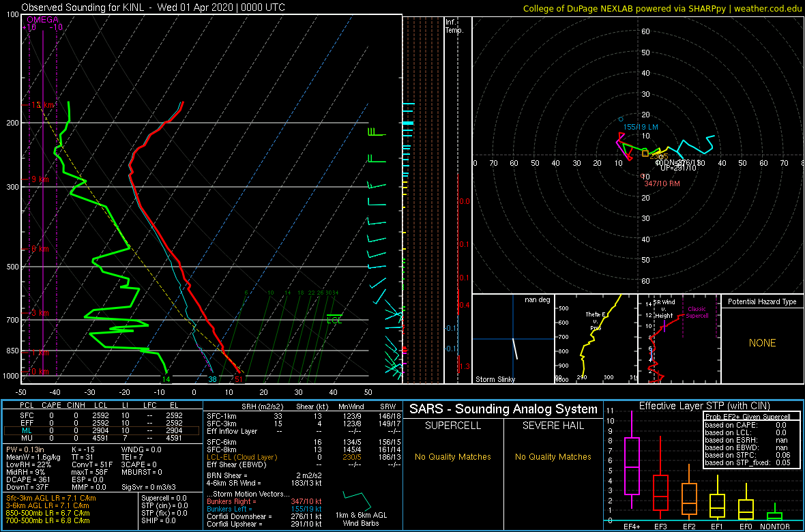
Task: Click the 'Bunkers Right = 347/10 kt' line
Action: (x=265, y=501)
